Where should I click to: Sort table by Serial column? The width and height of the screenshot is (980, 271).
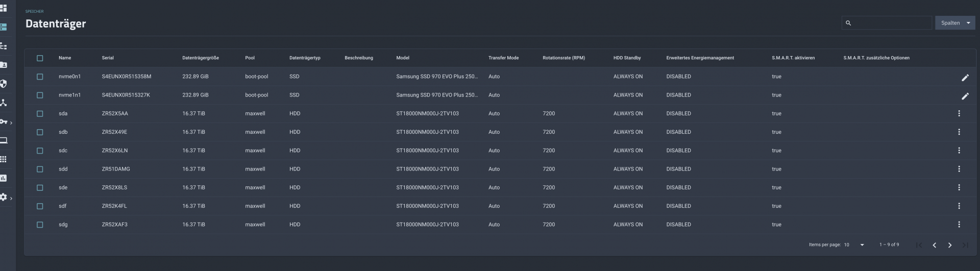108,58
